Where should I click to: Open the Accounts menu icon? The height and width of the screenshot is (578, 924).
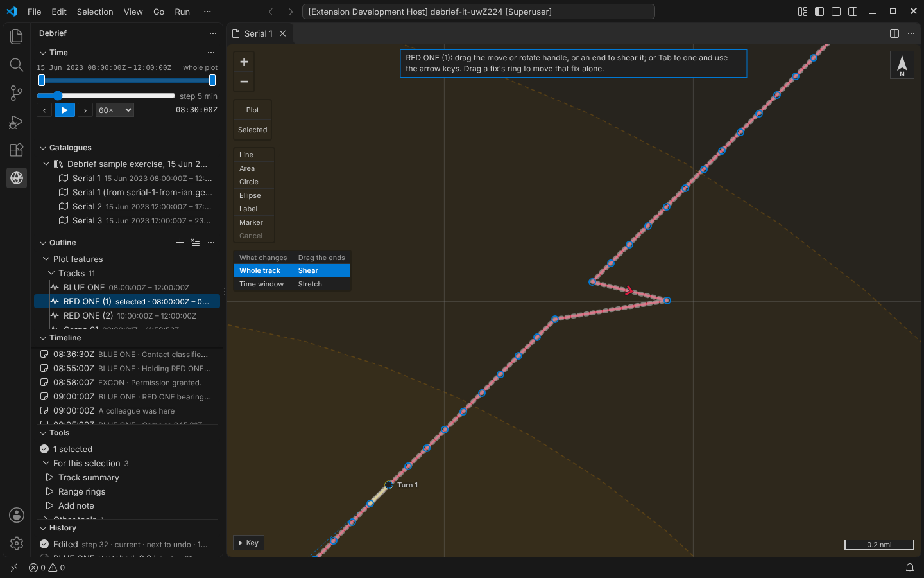coord(17,515)
